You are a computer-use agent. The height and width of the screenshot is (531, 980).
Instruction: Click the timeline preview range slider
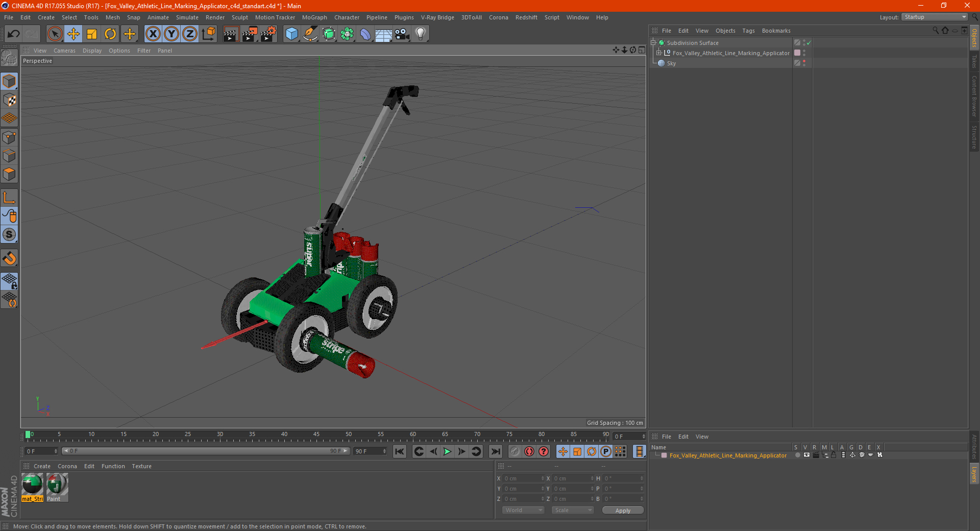[206, 451]
